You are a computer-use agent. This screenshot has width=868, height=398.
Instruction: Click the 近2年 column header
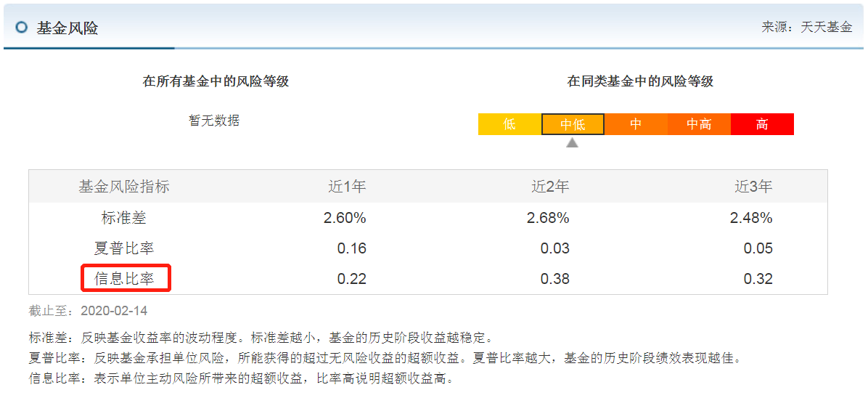tap(550, 187)
